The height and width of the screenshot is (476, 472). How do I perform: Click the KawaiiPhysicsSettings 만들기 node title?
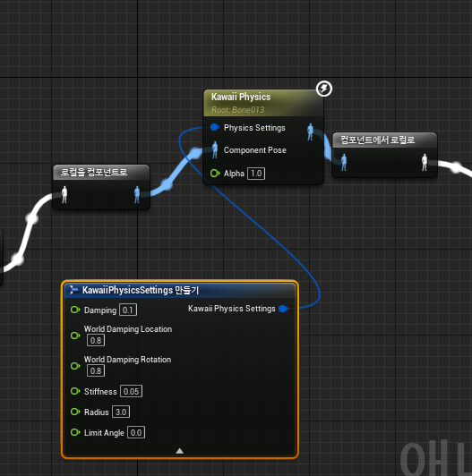pos(141,290)
